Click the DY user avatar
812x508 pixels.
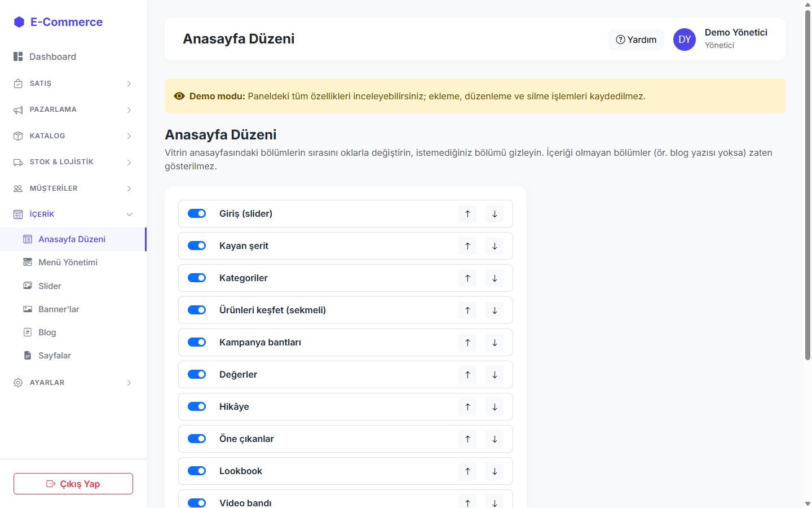coord(685,40)
